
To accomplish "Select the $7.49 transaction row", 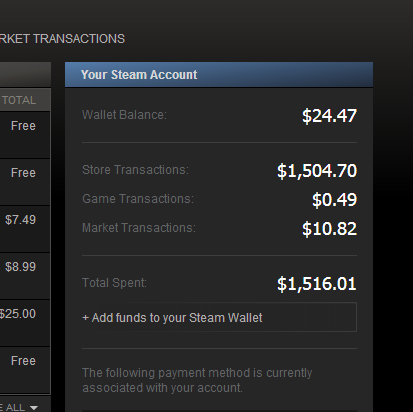I will pos(25,229).
